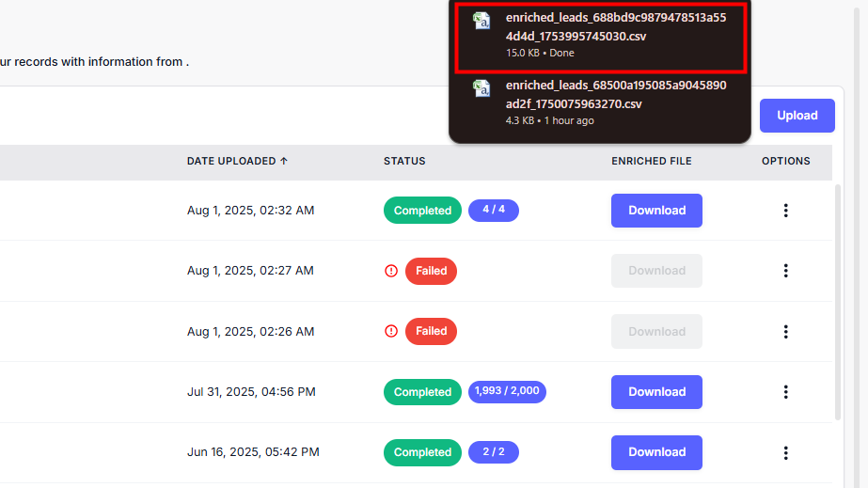Viewport: 868px width, 488px height.
Task: Open the enriched_leads file ending 1750075963270.csv
Action: pos(615,94)
